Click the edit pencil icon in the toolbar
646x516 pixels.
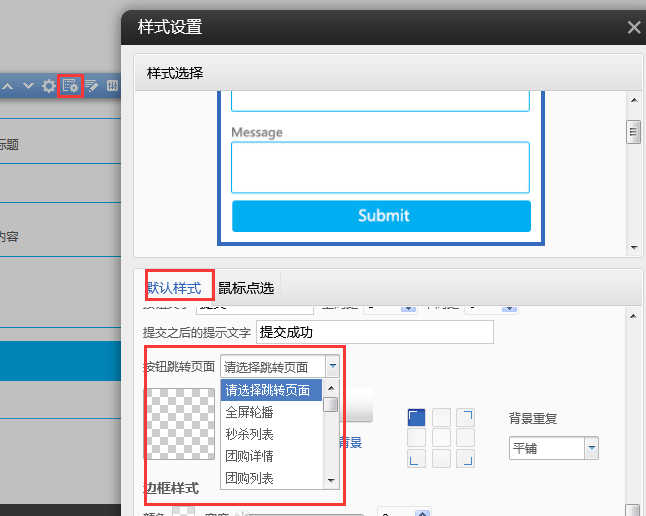click(x=92, y=87)
